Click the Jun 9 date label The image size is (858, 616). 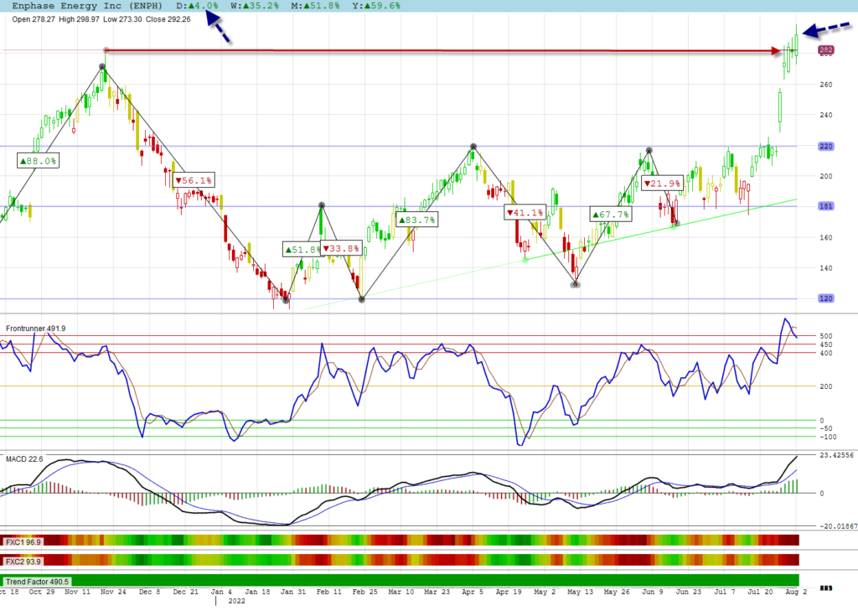click(x=652, y=592)
